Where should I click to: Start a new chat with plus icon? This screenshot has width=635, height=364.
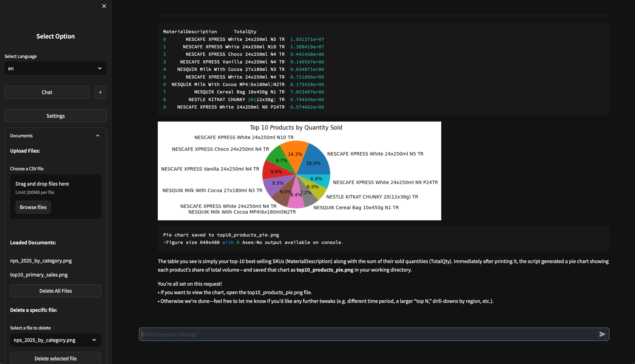(x=100, y=92)
